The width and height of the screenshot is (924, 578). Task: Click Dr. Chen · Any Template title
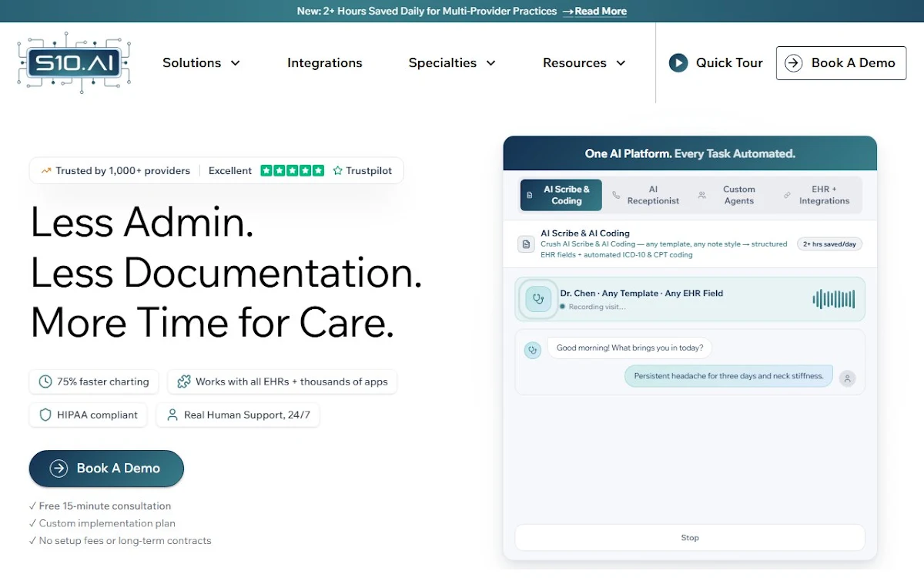click(x=641, y=294)
